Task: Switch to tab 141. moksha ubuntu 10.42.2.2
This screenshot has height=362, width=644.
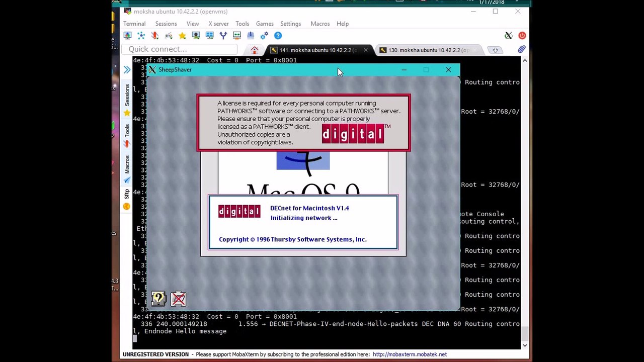Action: (x=318, y=50)
